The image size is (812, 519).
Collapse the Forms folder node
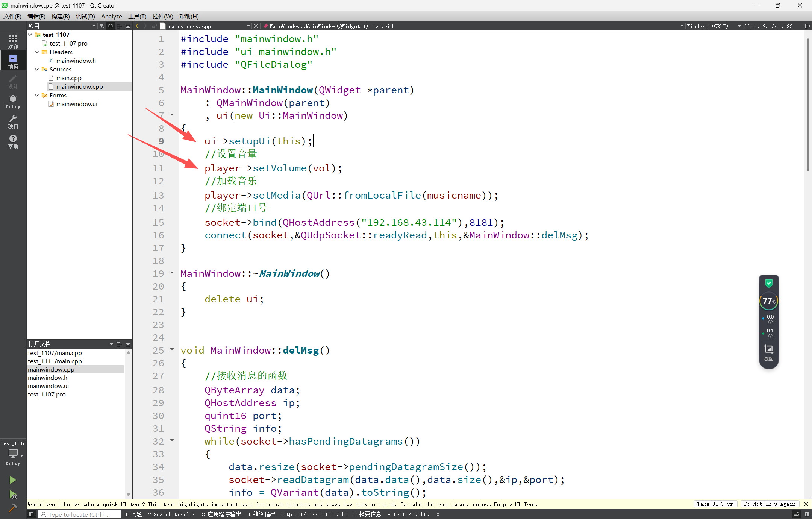[x=37, y=95]
